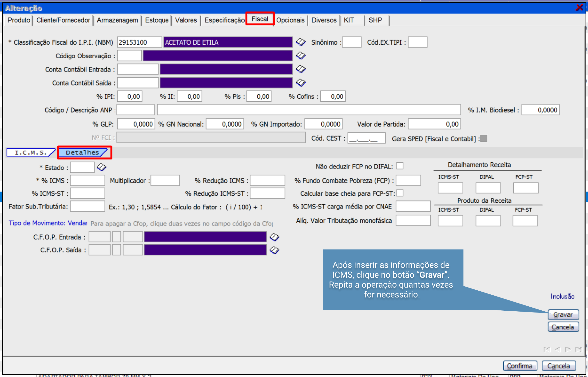Open C.F.O.P. Entrada lookup icon
The width and height of the screenshot is (588, 377).
coord(274,237)
